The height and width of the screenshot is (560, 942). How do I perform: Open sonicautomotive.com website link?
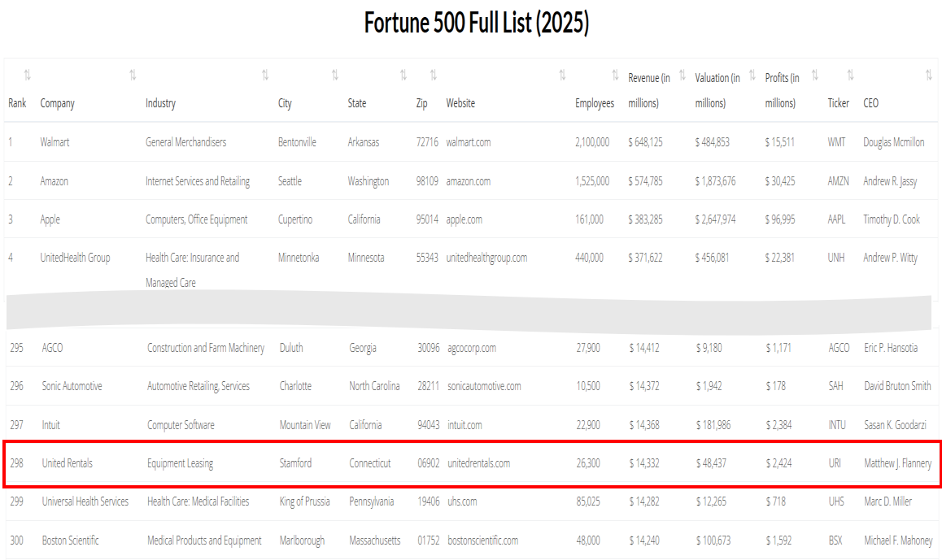pyautogui.click(x=484, y=387)
